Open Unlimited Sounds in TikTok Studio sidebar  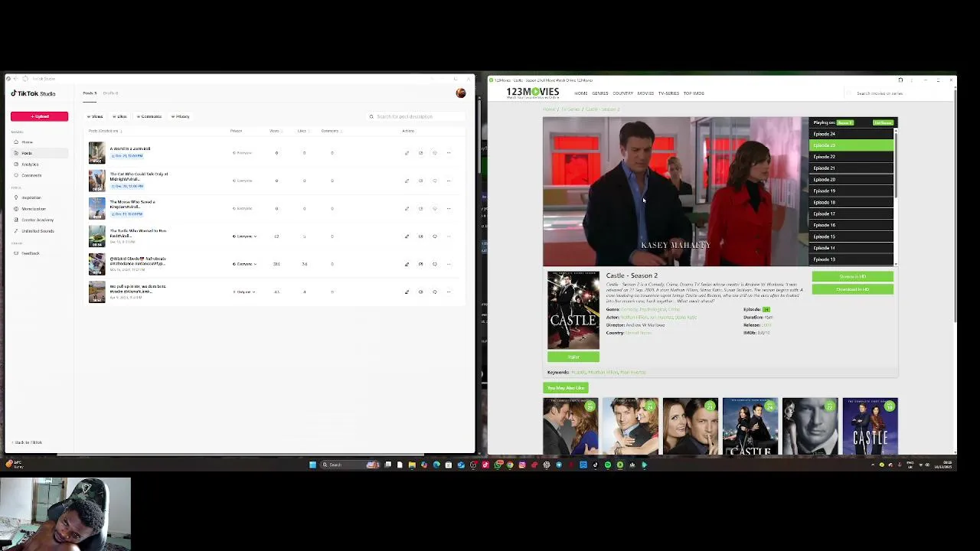(38, 231)
